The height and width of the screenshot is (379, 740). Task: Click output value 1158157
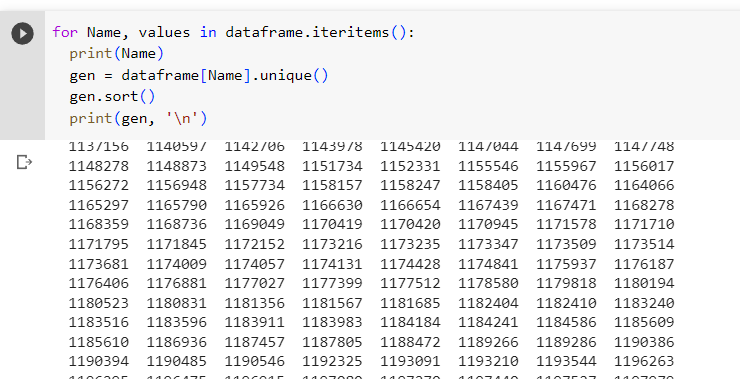click(x=332, y=185)
